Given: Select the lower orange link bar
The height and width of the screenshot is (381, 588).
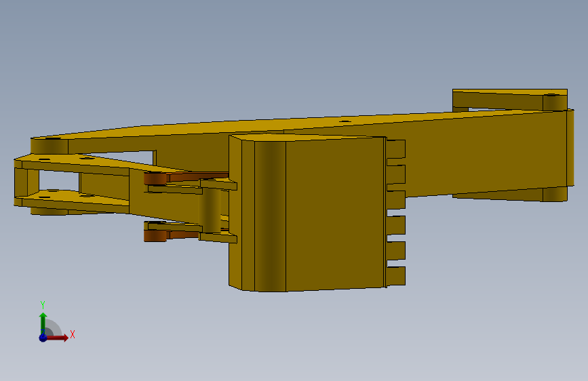Looking at the screenshot, I should (x=172, y=235).
